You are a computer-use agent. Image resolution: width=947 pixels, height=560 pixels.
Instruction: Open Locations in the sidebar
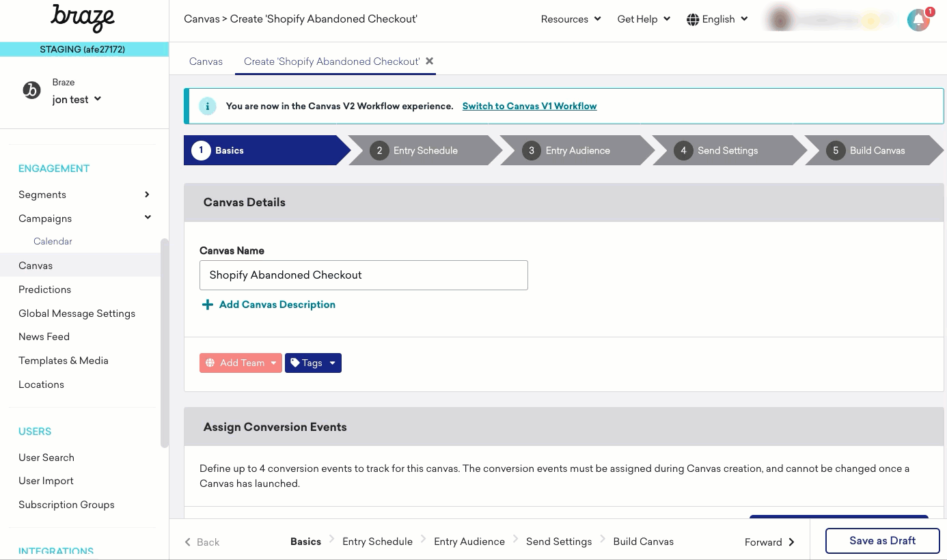[41, 384]
